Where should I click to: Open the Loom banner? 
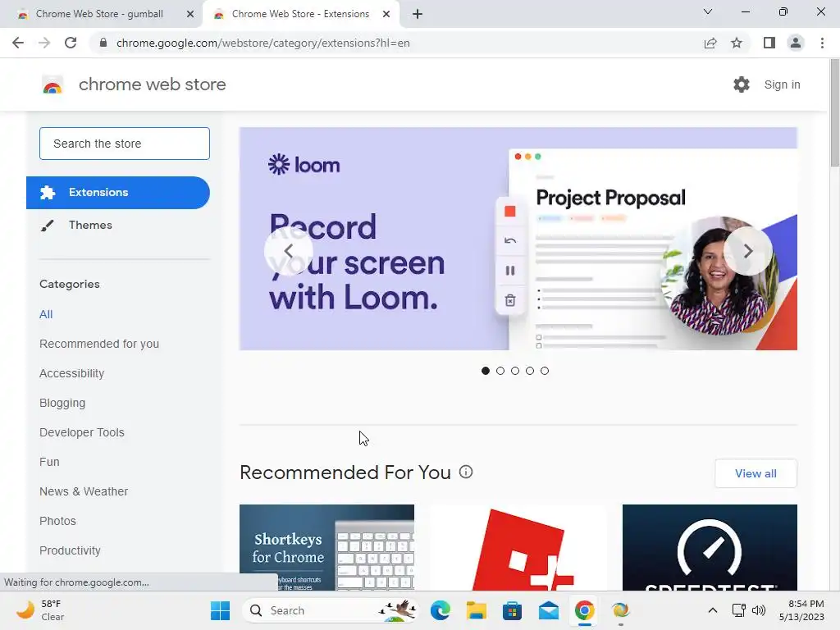tap(518, 239)
